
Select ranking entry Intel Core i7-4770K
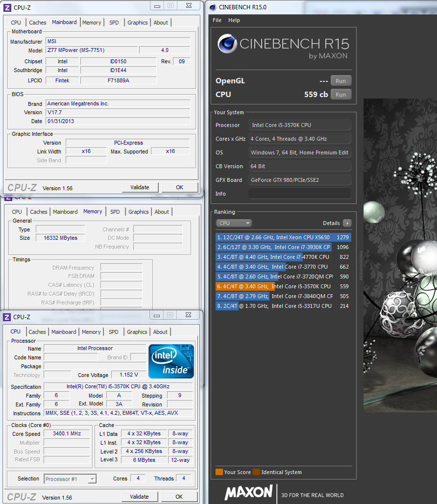[283, 257]
